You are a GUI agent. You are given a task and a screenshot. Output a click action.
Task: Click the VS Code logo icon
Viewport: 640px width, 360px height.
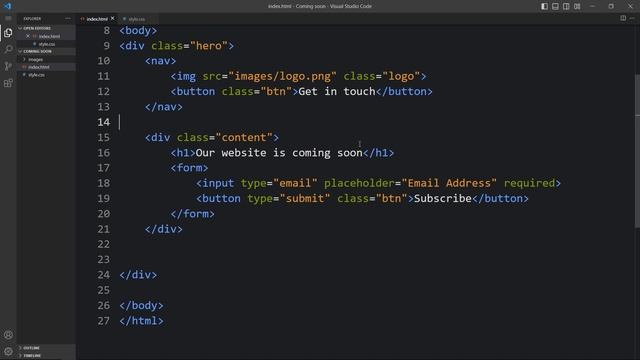(7, 6)
